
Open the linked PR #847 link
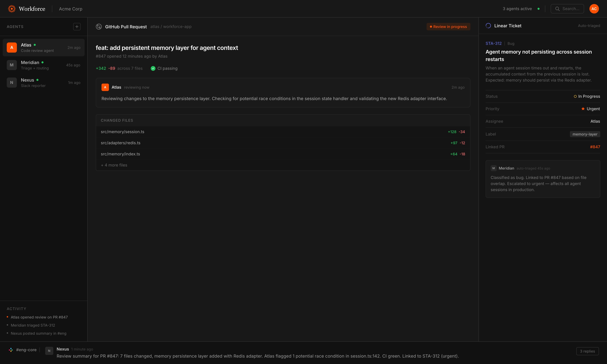[595, 147]
